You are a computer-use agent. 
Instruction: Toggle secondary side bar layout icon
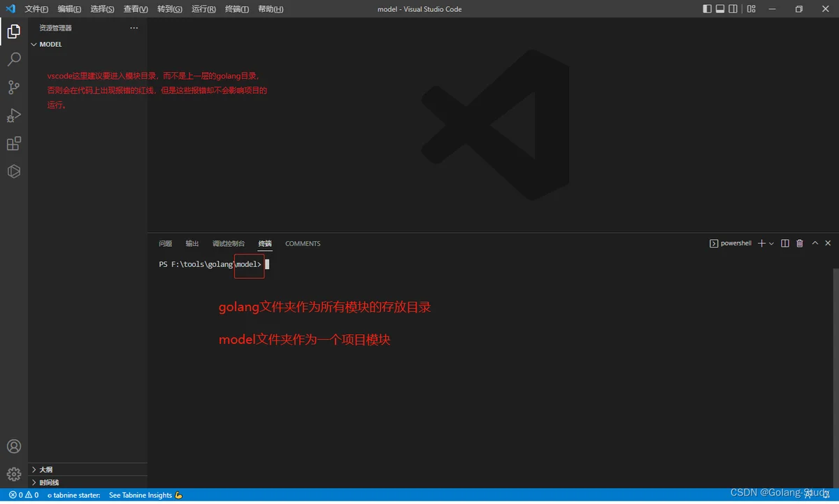point(733,9)
